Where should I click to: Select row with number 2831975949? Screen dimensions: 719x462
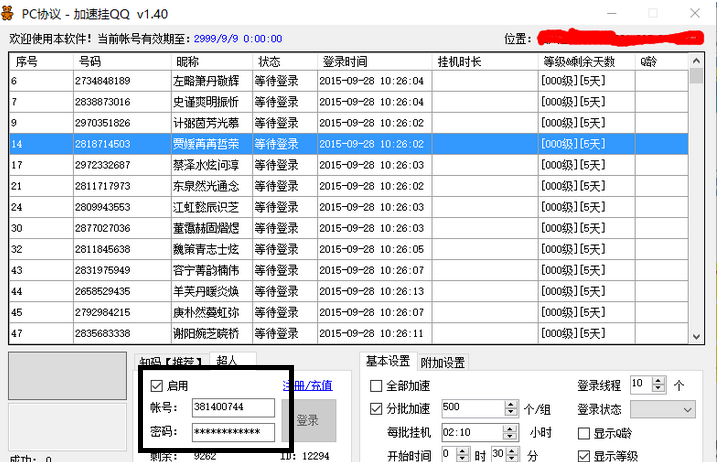coord(348,270)
